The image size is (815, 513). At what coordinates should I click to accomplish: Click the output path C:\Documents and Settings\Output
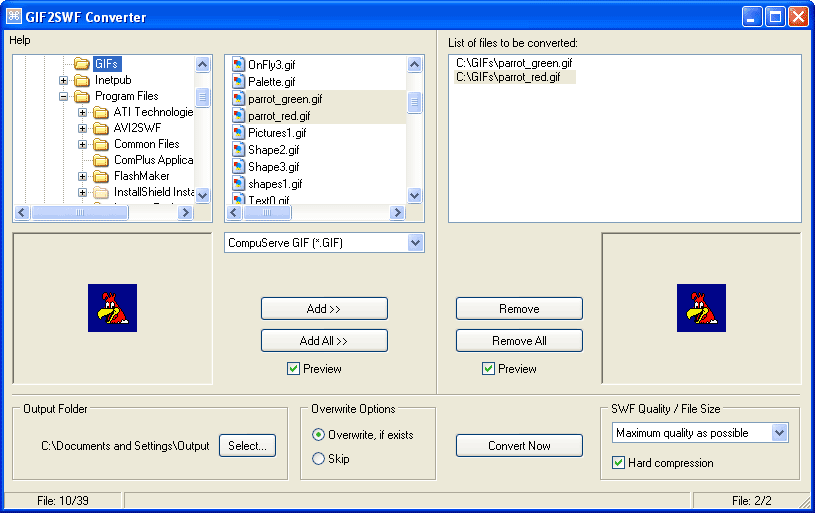pos(125,446)
